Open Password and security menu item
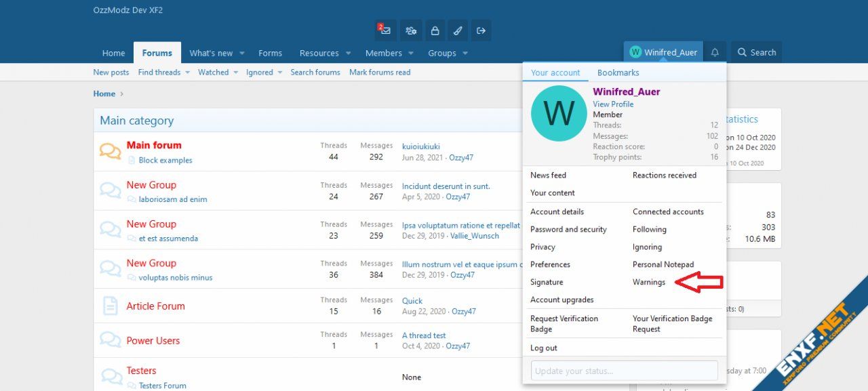868x391 pixels. click(568, 229)
